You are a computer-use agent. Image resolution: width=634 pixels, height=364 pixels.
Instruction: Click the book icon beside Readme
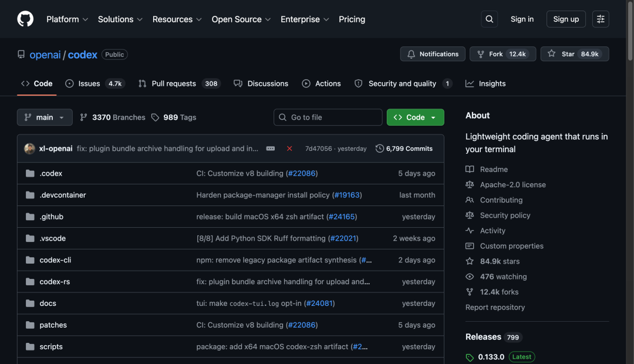[x=470, y=169]
